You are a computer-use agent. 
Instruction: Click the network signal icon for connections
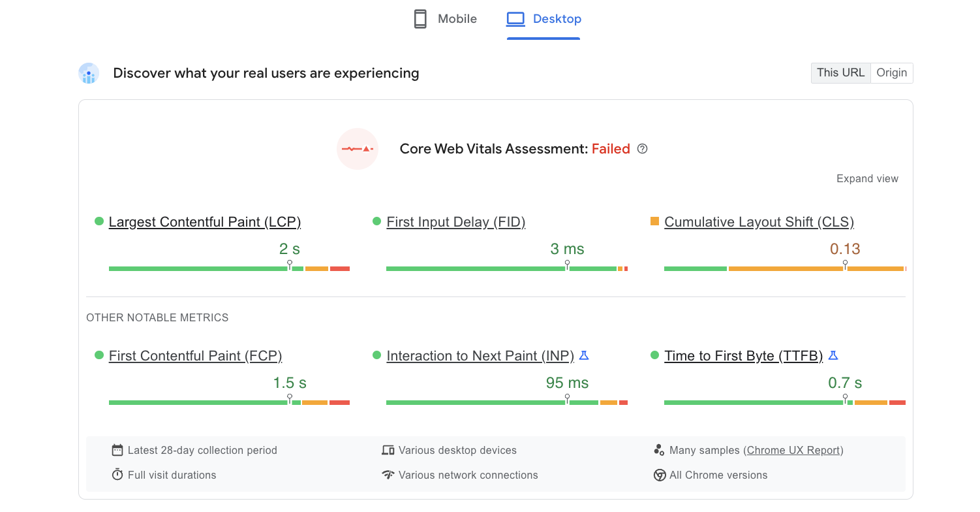point(388,475)
